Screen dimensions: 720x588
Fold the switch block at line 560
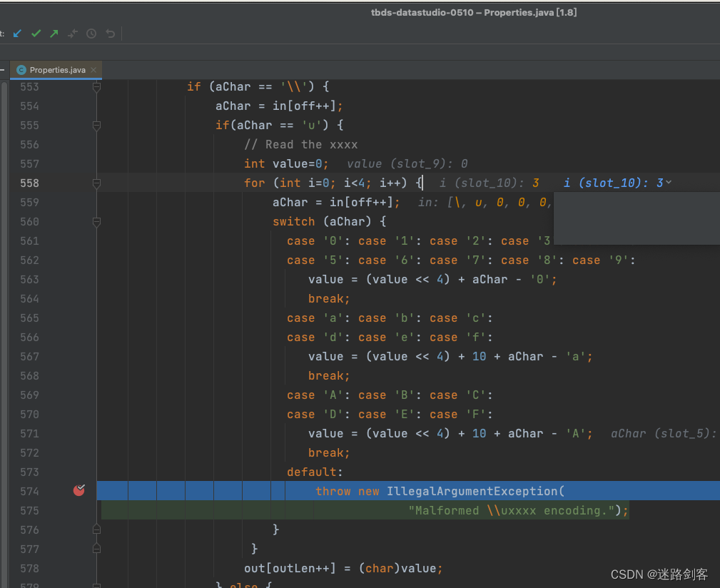coord(96,222)
